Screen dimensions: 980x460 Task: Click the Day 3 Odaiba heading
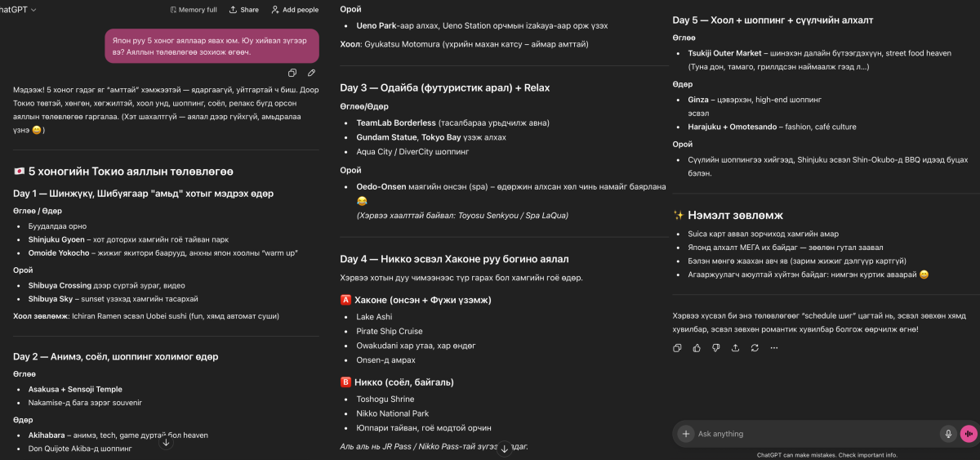pyautogui.click(x=445, y=87)
